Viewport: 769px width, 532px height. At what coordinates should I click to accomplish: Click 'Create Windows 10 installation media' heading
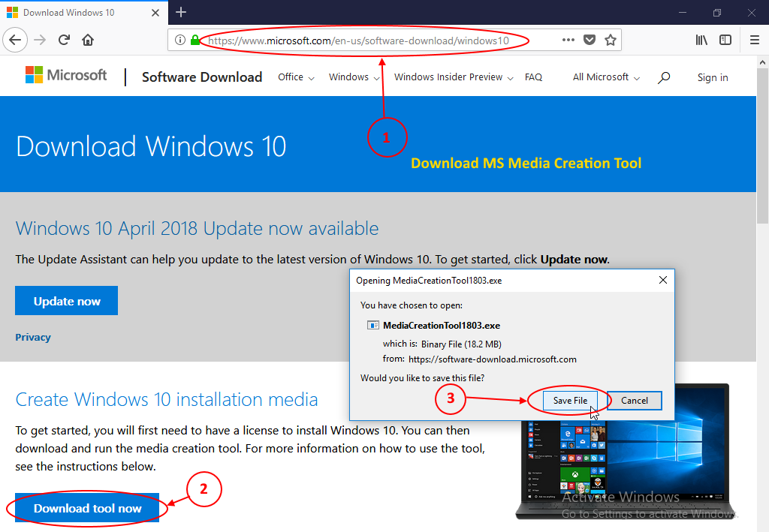(x=167, y=399)
